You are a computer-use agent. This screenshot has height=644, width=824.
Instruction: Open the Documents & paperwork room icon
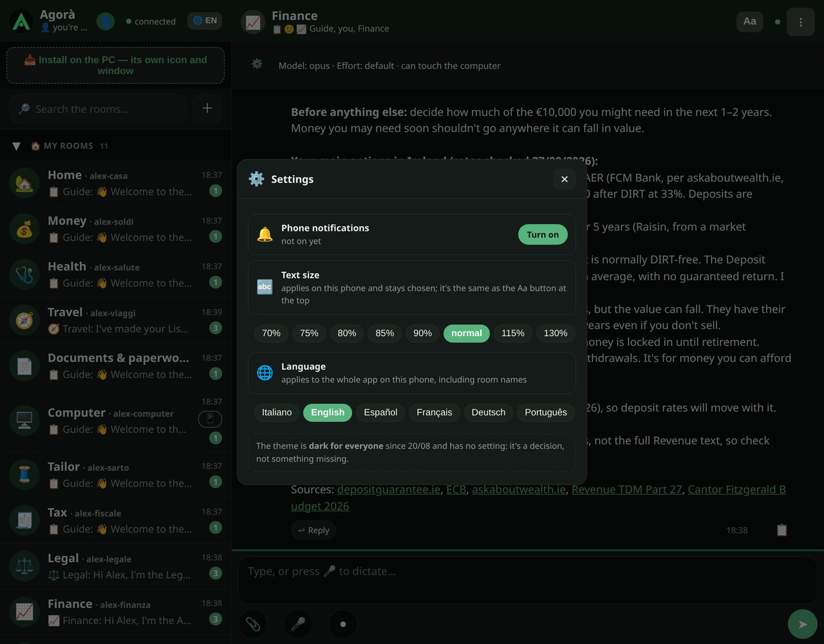coord(24,366)
